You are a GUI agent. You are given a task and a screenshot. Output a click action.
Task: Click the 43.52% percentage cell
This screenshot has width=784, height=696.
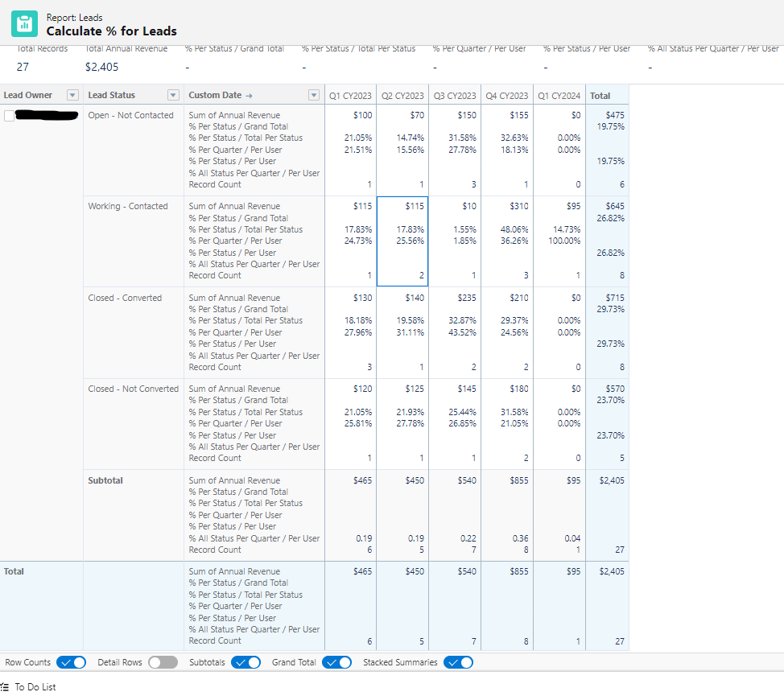(463, 332)
